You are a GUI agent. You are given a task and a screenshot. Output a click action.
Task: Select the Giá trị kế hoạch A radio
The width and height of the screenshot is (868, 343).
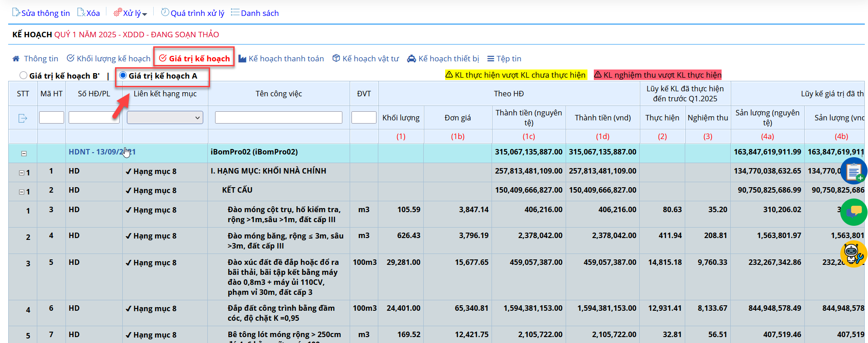click(123, 75)
